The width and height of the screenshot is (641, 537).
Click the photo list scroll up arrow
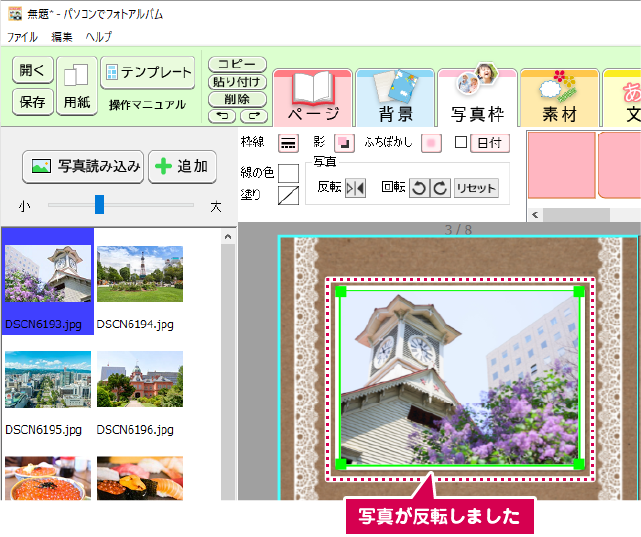tap(228, 237)
